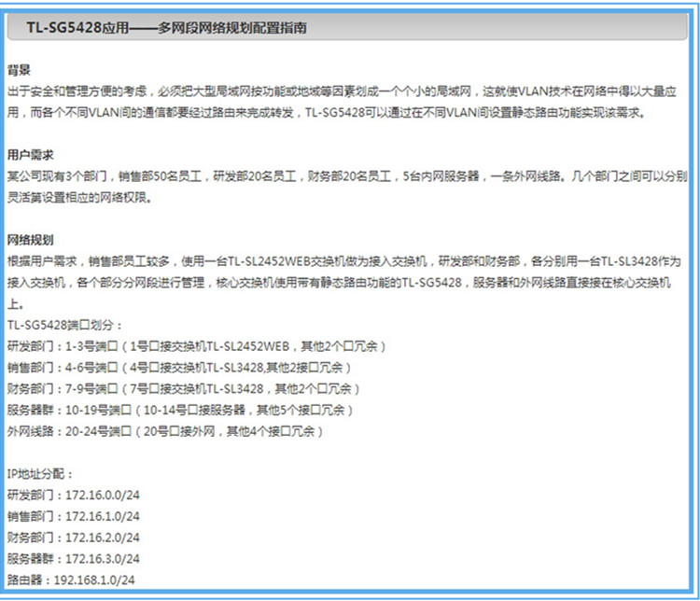Click the line starting '根据用户需求，销售部员工较多'
Screen dimensions: 700x601
pyautogui.click(x=343, y=261)
